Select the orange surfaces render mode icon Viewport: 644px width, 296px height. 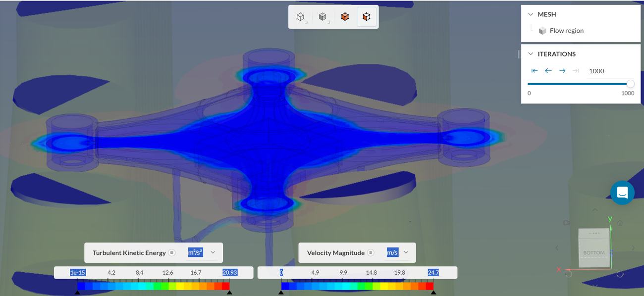click(345, 17)
